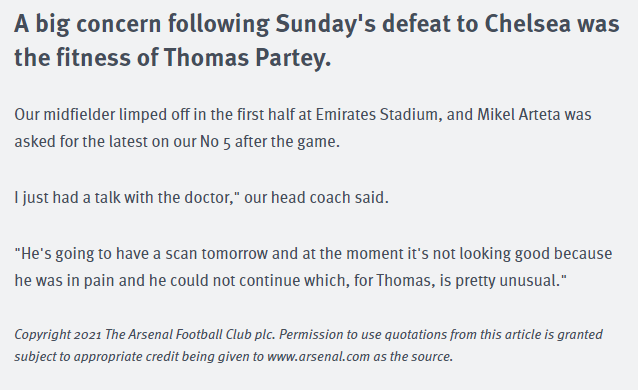Click the word "Chelsea" in the headline
638x390 pixels.
pos(527,24)
